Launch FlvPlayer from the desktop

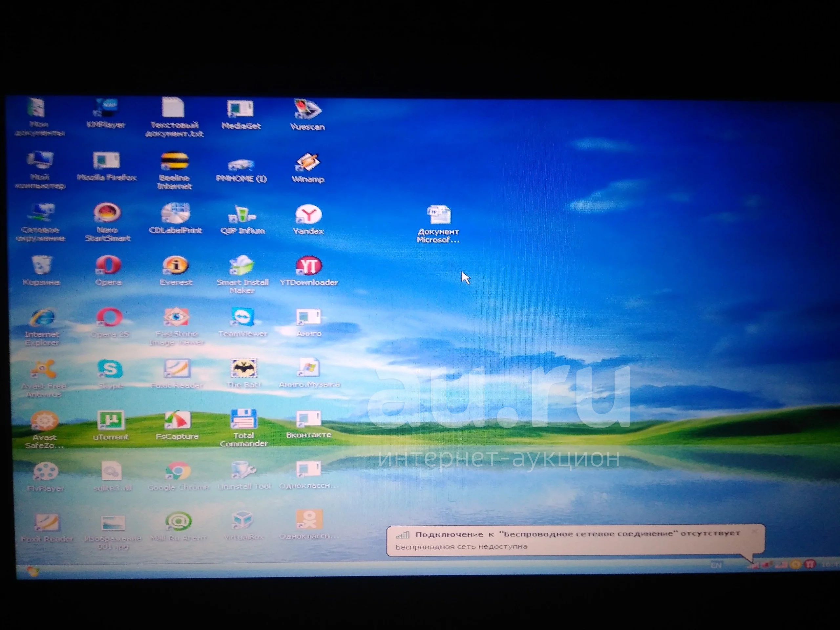(45, 476)
